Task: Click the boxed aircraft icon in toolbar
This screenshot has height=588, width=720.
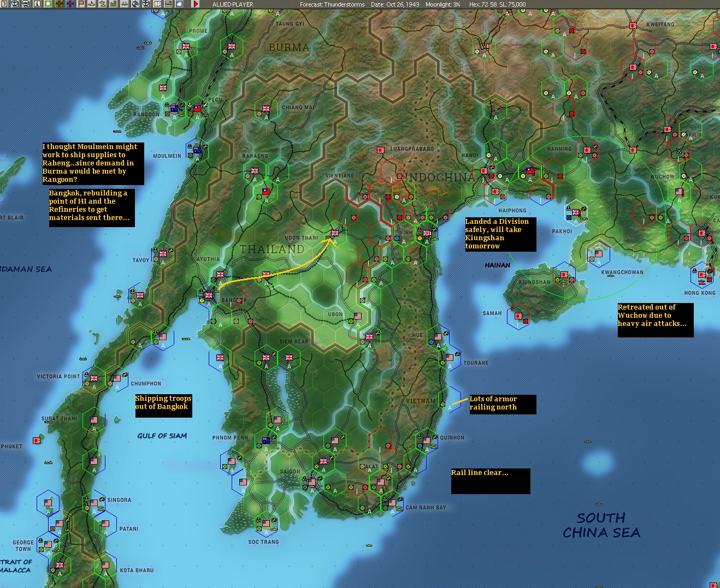Action: [15, 4]
